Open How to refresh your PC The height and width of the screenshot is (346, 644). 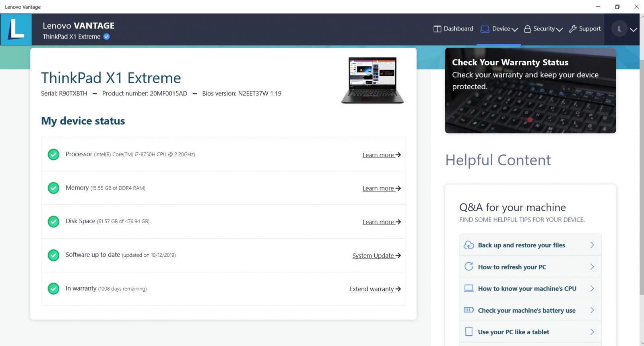point(530,267)
